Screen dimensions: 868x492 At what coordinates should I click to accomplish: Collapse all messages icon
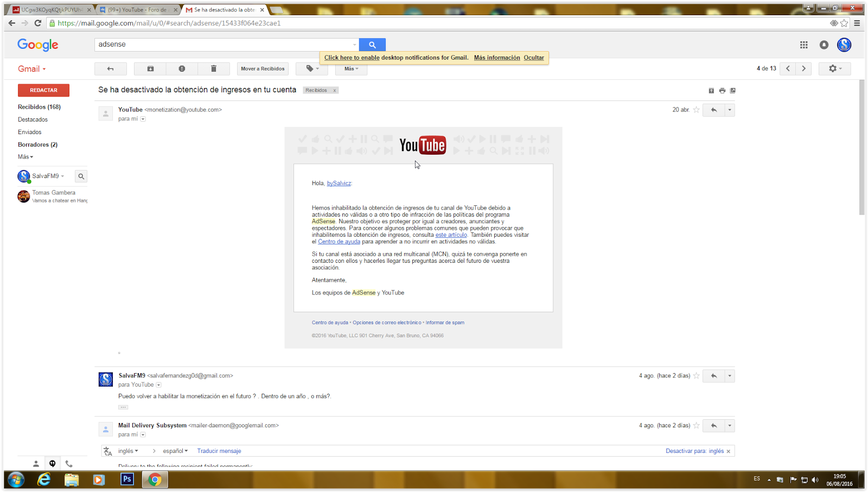(x=711, y=91)
